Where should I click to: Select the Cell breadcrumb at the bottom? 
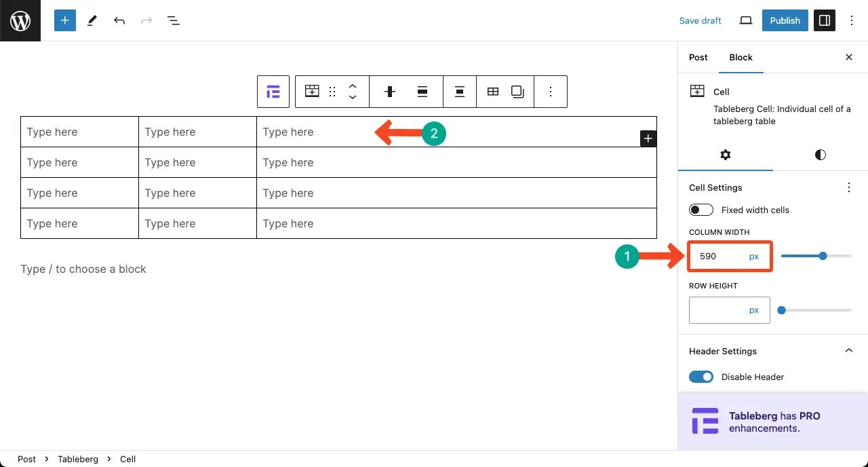point(127,459)
